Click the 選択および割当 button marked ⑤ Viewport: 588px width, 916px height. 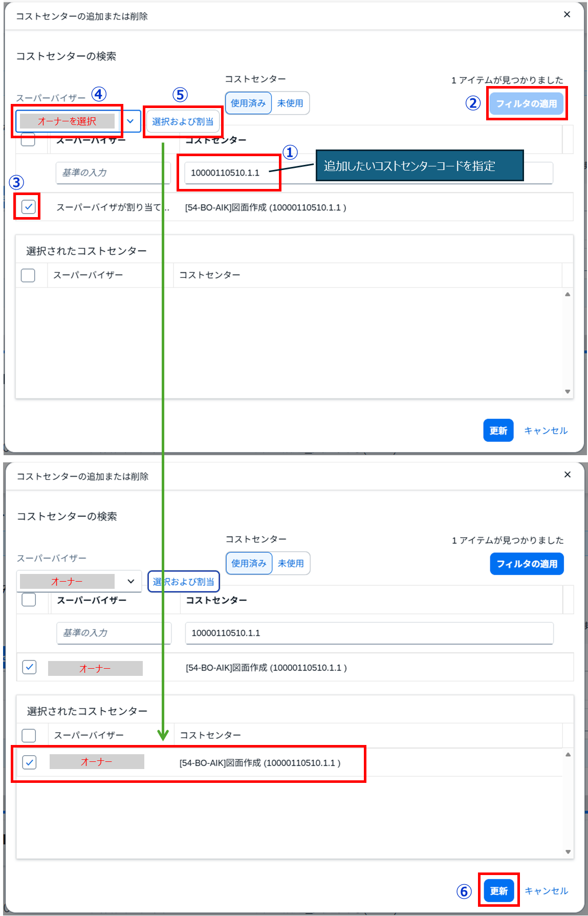click(x=183, y=122)
